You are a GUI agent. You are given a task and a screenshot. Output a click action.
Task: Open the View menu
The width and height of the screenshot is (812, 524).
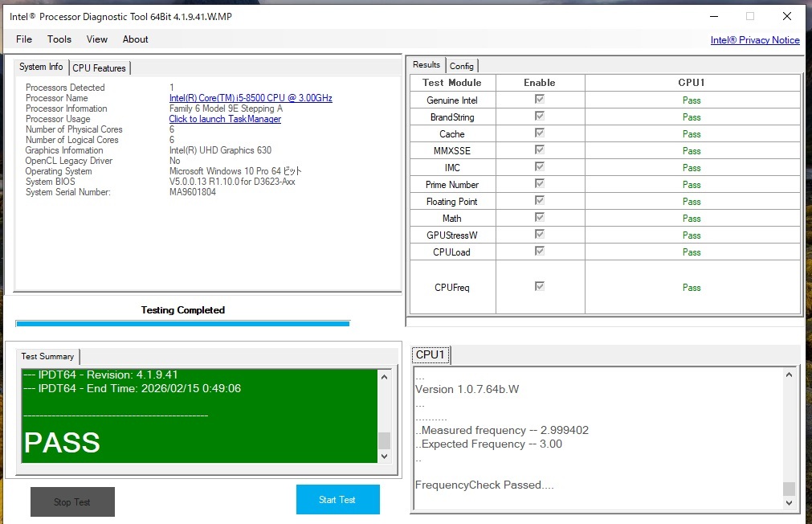click(x=97, y=39)
